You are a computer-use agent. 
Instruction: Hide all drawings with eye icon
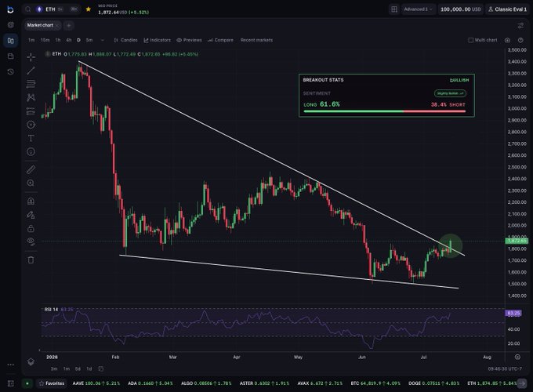(31, 241)
